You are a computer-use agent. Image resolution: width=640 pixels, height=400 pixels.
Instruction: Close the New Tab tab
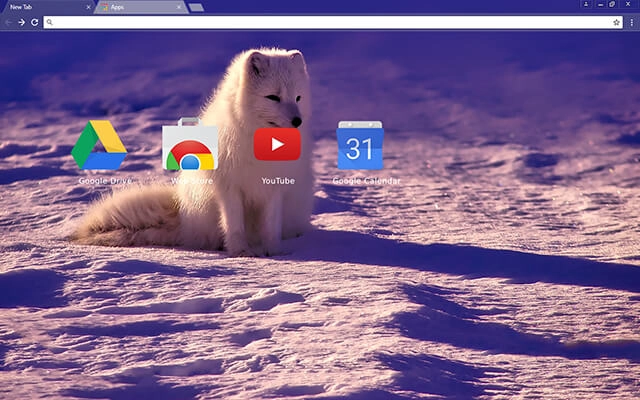point(88,7)
